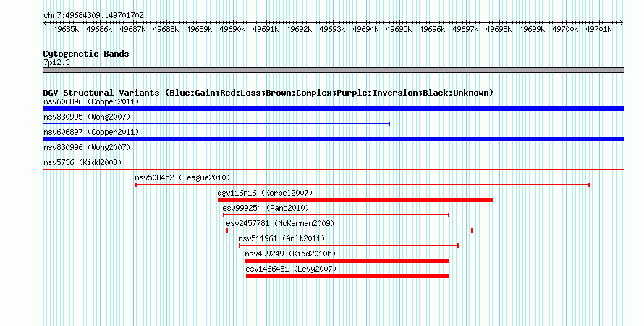Viewport: 644px width, 326px height.
Task: Click the 49686k ruler tick label
Action: coord(99,29)
